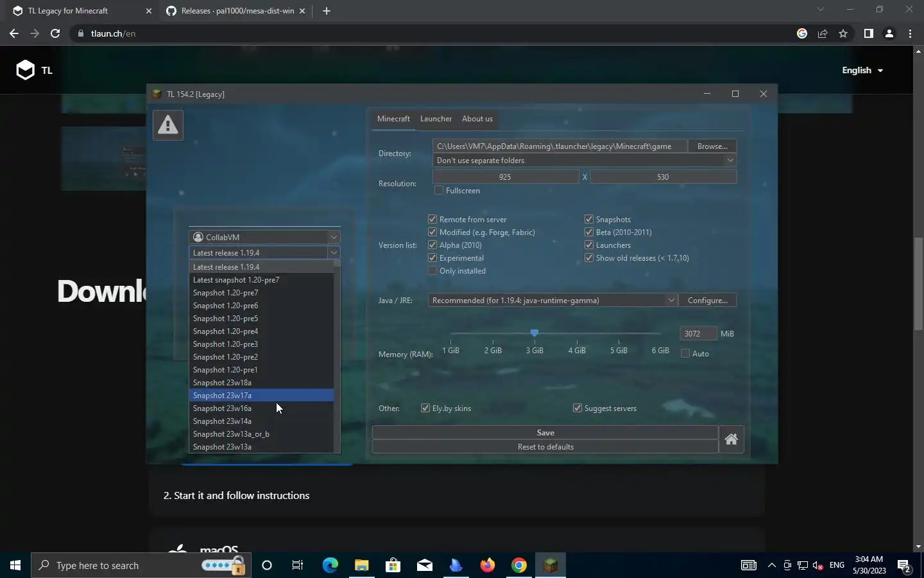Open Microsoft Store from taskbar
The width and height of the screenshot is (924, 578).
(x=393, y=565)
